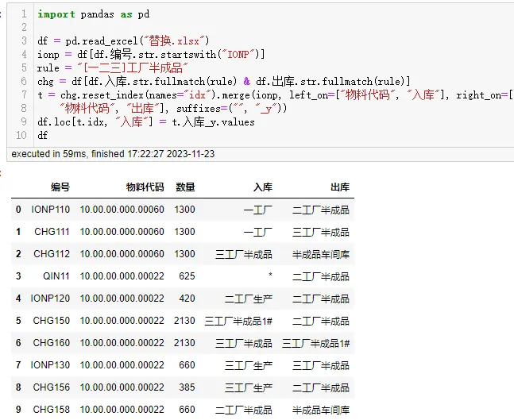Click quantity 625 in QIN11 row
Screen dimensions: 514x420
coord(187,276)
